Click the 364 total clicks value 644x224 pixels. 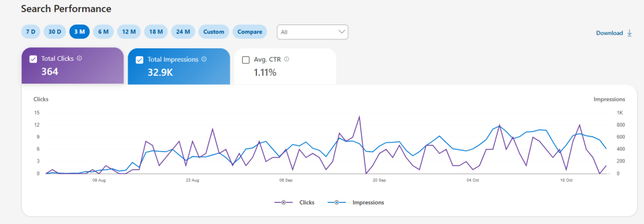[49, 72]
